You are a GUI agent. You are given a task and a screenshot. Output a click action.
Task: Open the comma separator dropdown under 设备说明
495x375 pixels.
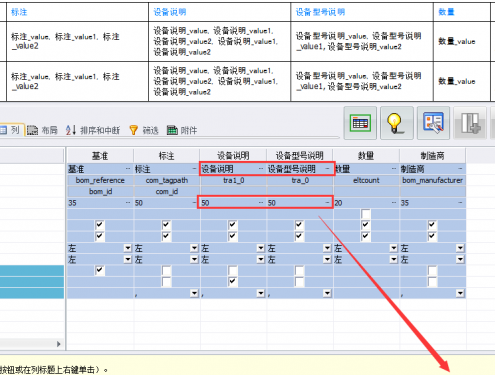261,293
